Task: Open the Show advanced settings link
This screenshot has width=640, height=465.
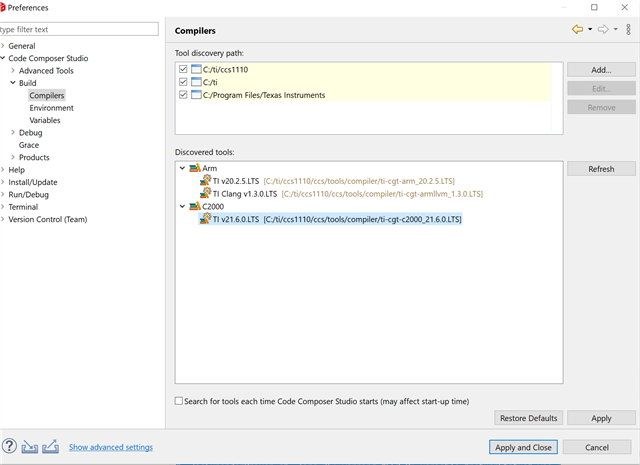Action: 111,447
